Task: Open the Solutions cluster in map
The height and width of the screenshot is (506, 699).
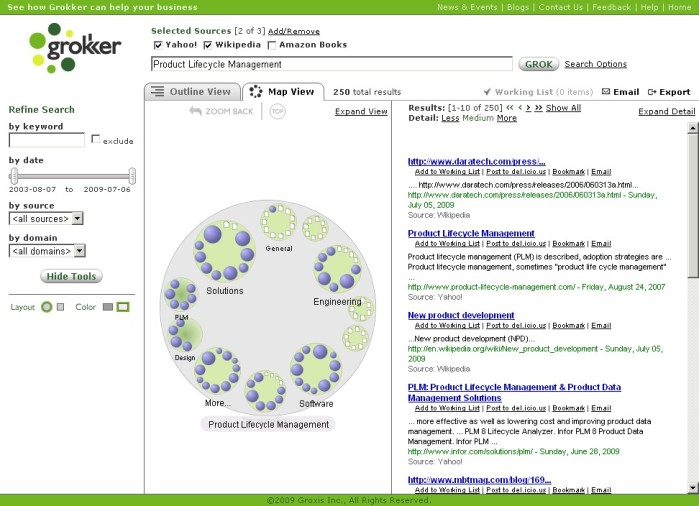Action: click(x=224, y=251)
